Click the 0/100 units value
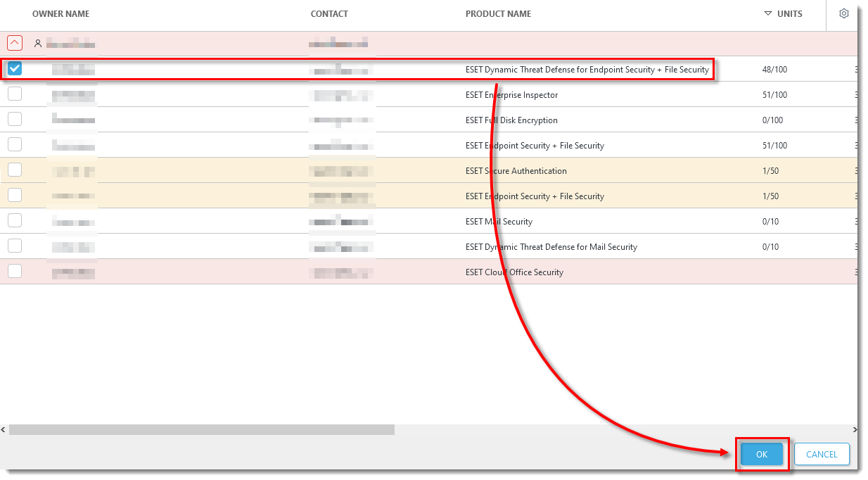 (x=772, y=120)
